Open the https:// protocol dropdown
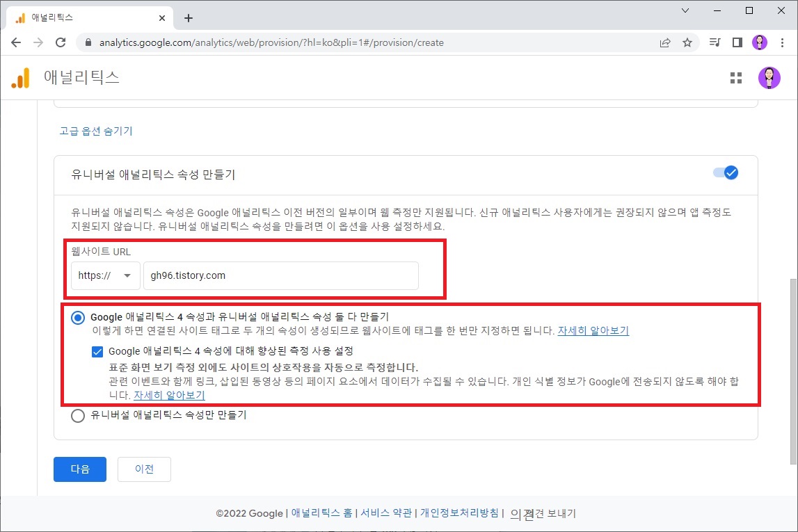The width and height of the screenshot is (798, 532). tap(105, 275)
